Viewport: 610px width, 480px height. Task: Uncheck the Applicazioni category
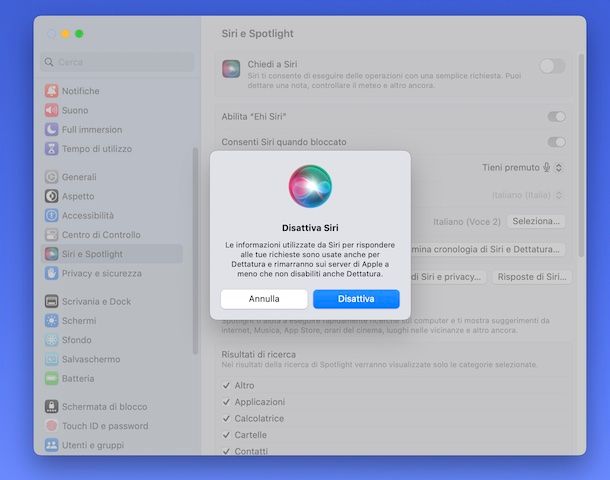pyautogui.click(x=226, y=402)
